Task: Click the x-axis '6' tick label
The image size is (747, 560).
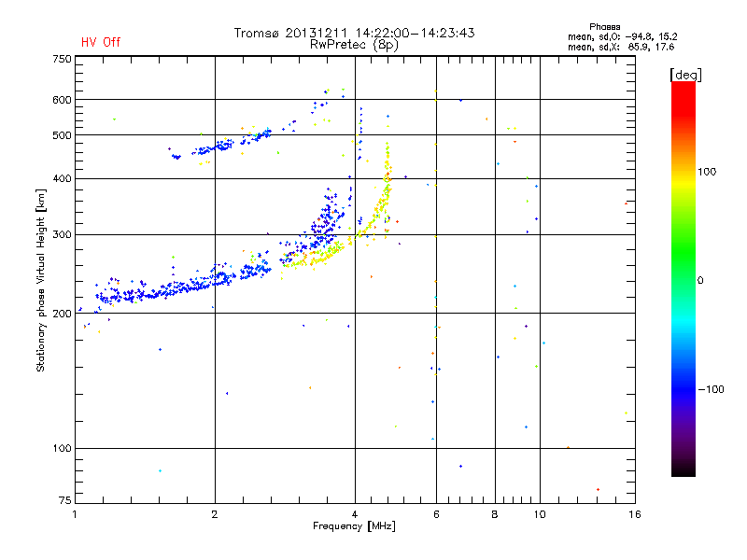Action: 436,514
